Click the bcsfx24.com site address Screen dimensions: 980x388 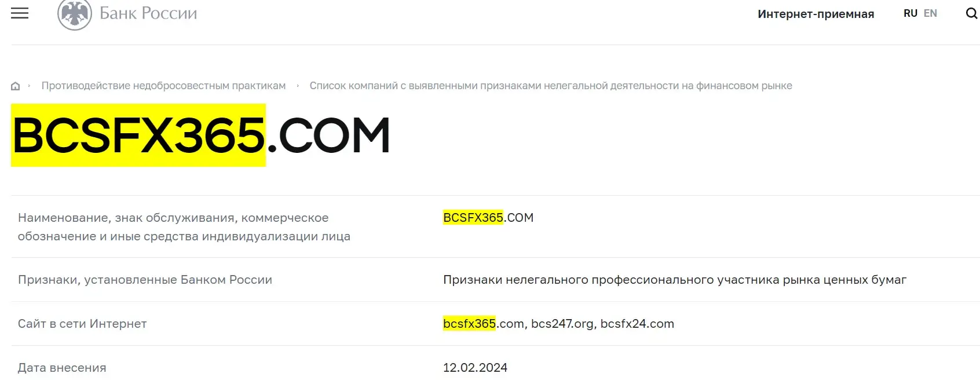pyautogui.click(x=637, y=324)
